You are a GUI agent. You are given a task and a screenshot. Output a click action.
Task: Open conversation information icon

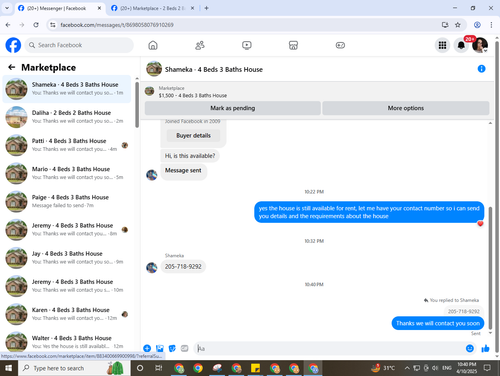click(x=481, y=69)
